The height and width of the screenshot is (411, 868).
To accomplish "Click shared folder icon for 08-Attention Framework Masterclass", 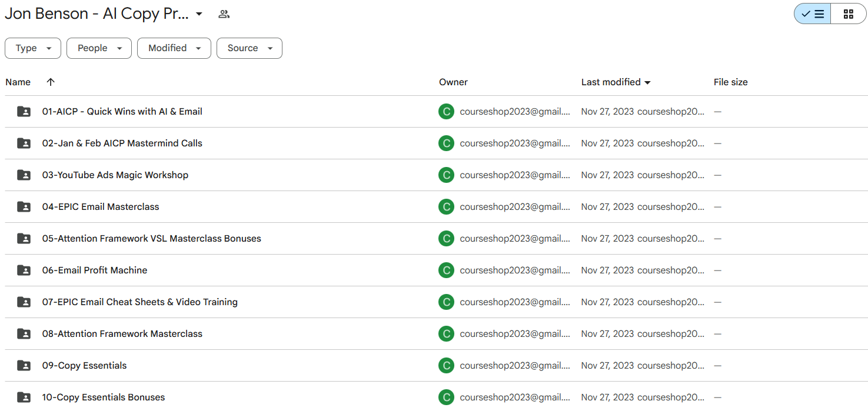I will tap(24, 334).
